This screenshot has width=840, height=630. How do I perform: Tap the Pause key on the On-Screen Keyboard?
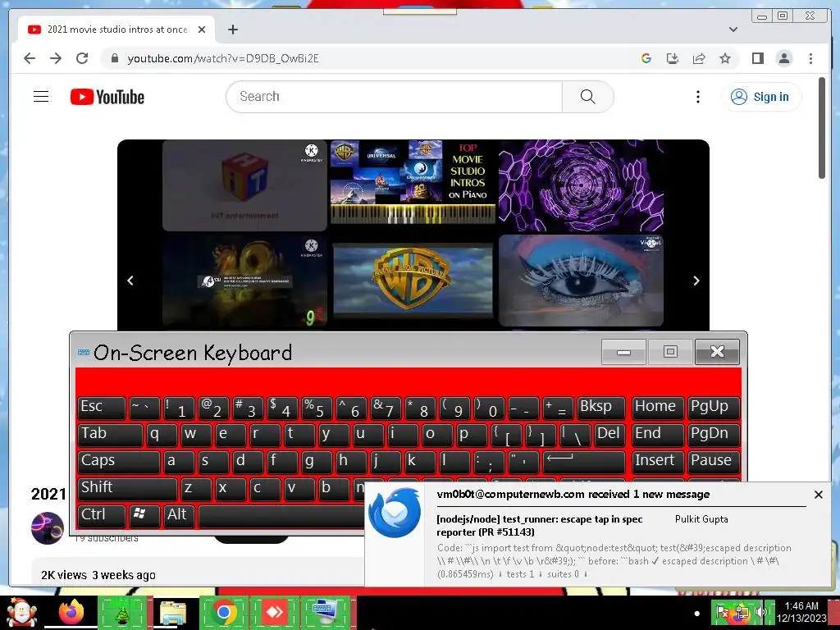click(714, 462)
